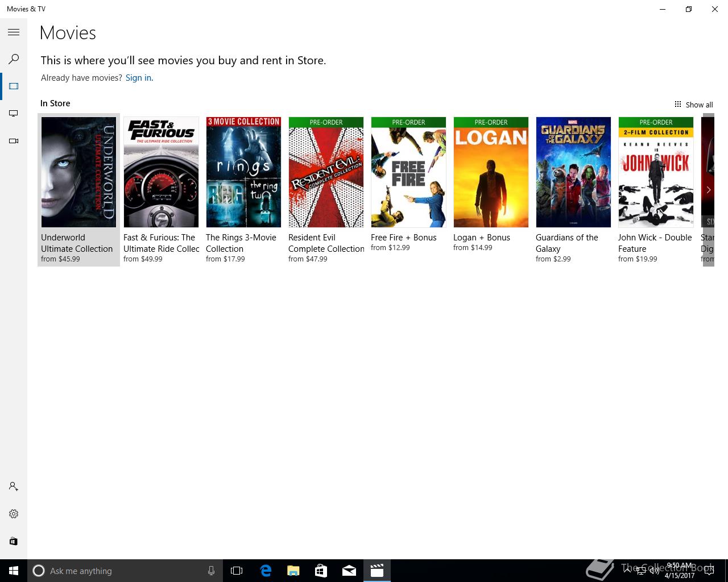Switch to the TV section icon
Screen dimensions: 728x582
(x=14, y=114)
